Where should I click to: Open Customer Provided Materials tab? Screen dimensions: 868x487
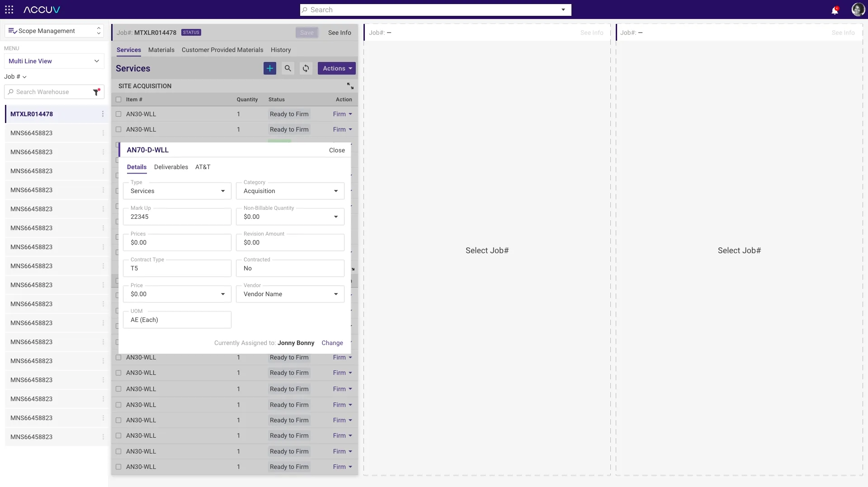tap(222, 50)
